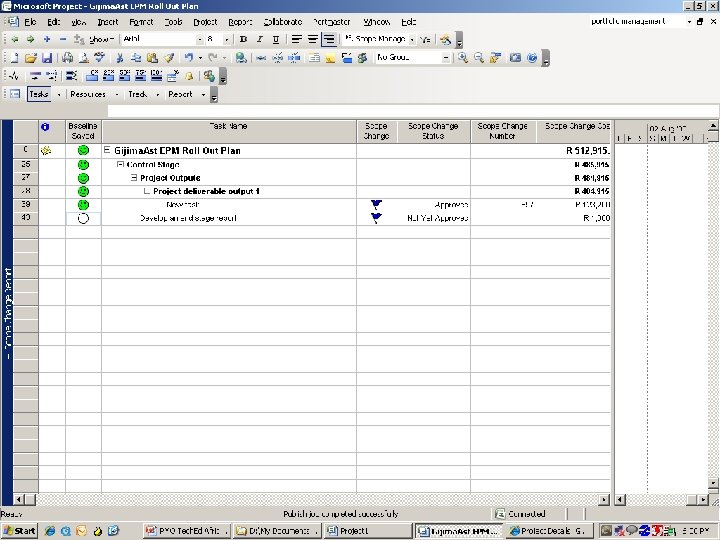Click the Windows Start button
The width and height of the screenshot is (720, 540).
[x=19, y=531]
